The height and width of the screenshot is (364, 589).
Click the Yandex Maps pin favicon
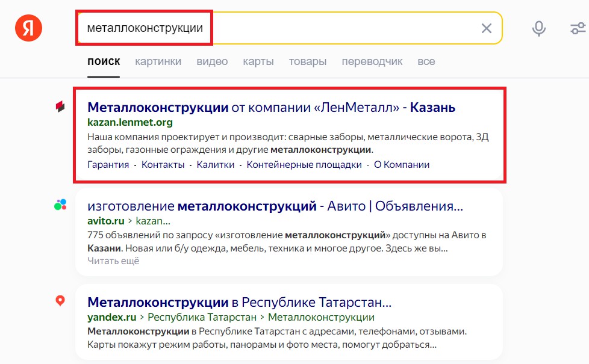[x=60, y=301]
